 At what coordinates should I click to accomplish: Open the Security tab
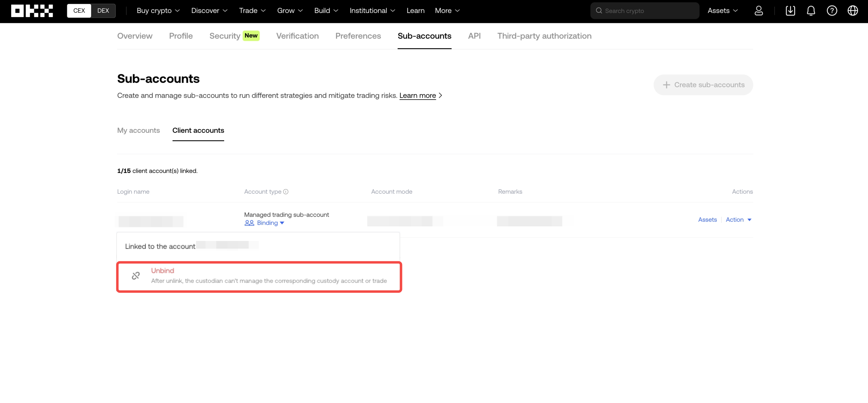tap(225, 36)
